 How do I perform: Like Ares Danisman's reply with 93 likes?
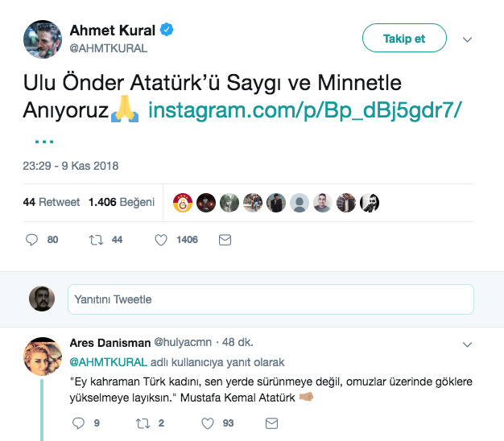[207, 422]
